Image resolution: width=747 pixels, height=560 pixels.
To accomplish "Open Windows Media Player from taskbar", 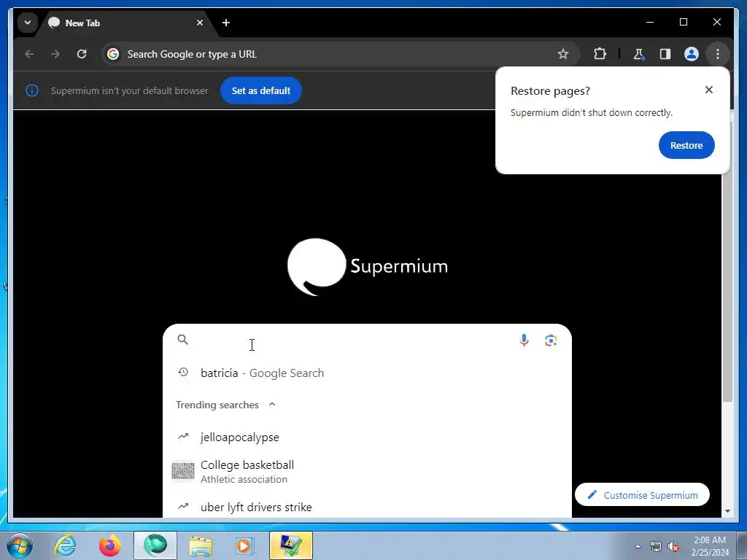I will tap(245, 545).
